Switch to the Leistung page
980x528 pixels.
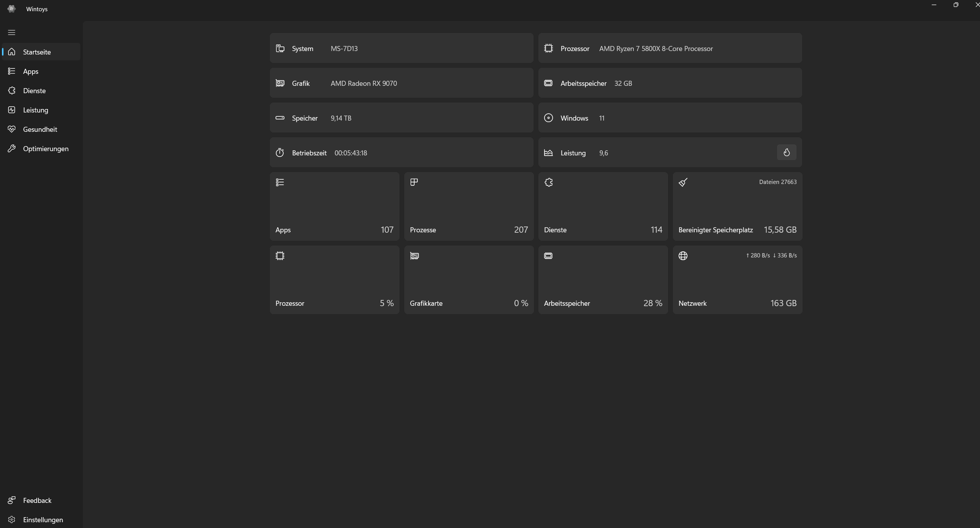click(x=36, y=110)
